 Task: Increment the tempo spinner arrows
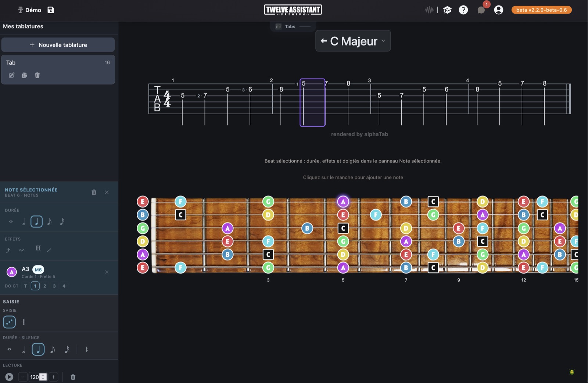(43, 375)
